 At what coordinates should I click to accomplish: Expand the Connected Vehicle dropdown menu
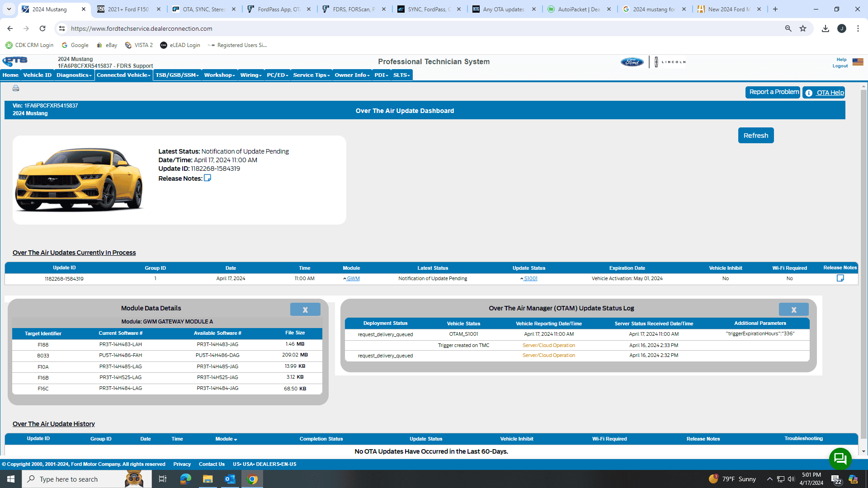(x=124, y=75)
